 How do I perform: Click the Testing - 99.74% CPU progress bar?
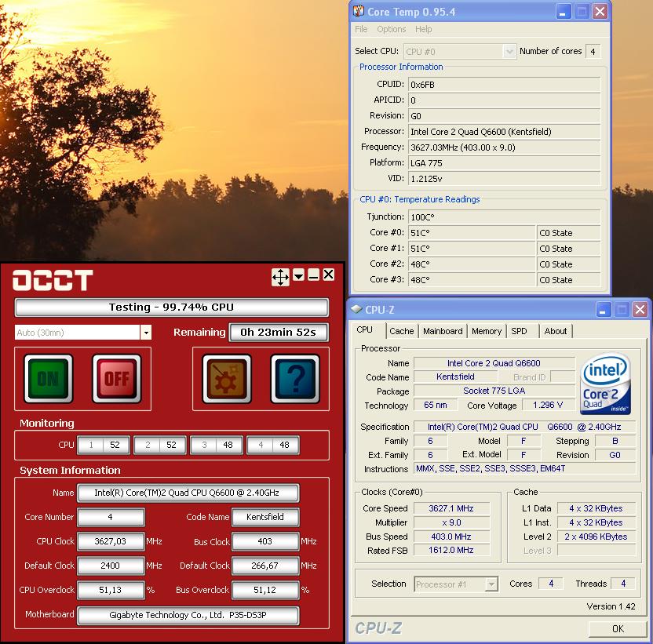click(172, 307)
